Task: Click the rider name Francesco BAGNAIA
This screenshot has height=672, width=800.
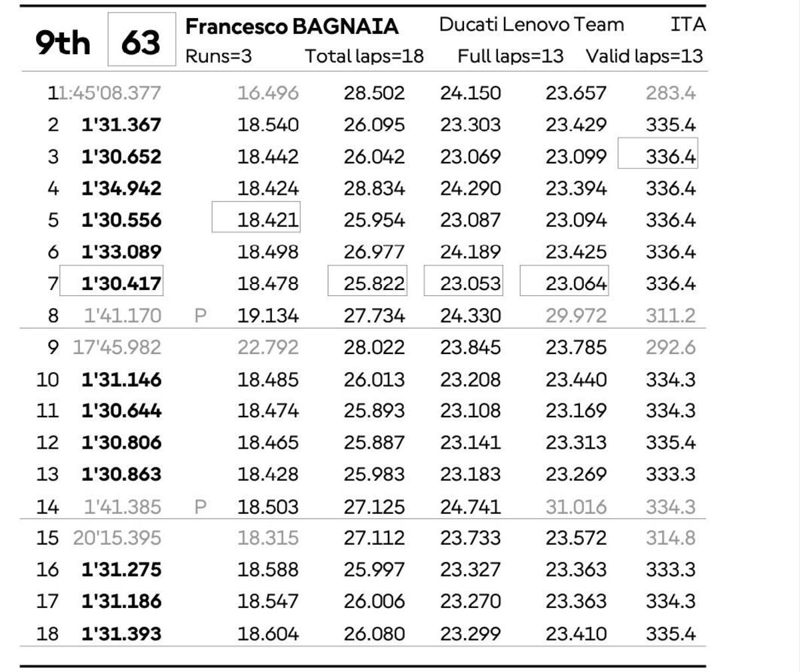Action: [x=291, y=27]
